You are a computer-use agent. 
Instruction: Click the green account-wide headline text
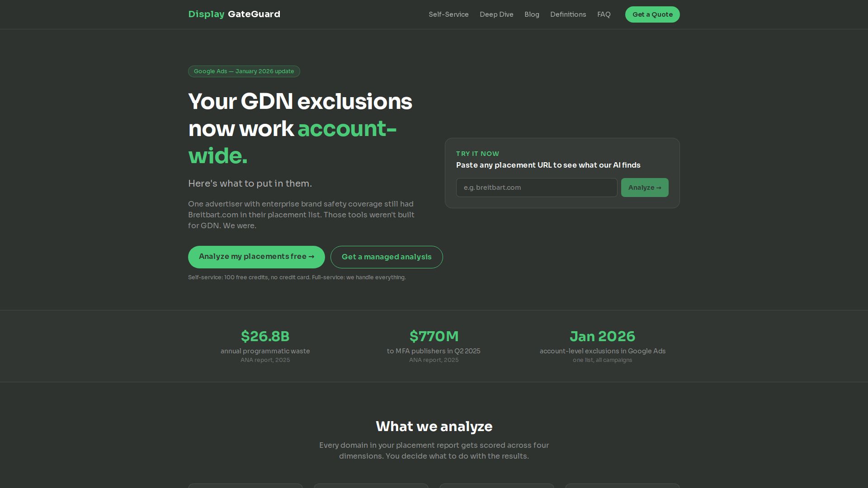click(x=347, y=129)
